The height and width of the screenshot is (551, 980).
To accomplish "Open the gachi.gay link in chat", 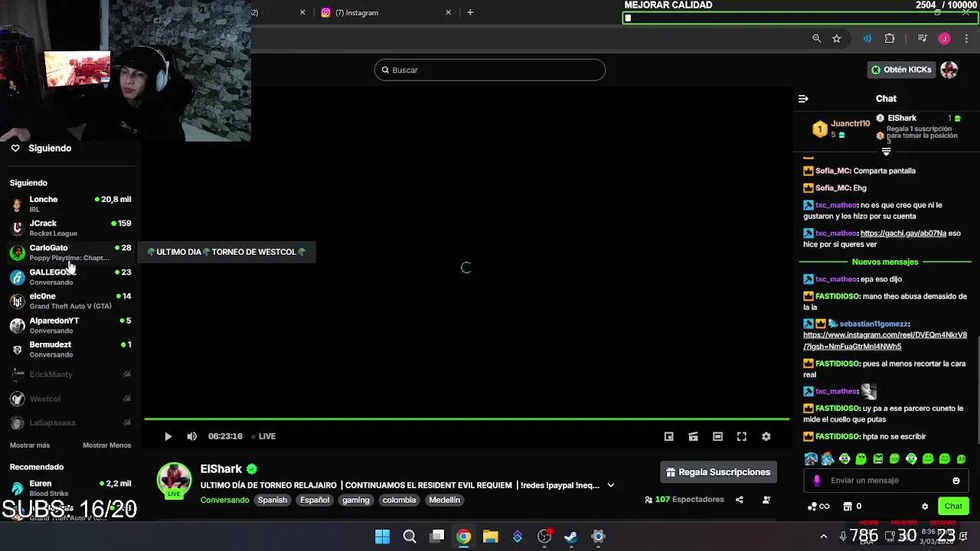I will click(x=903, y=233).
